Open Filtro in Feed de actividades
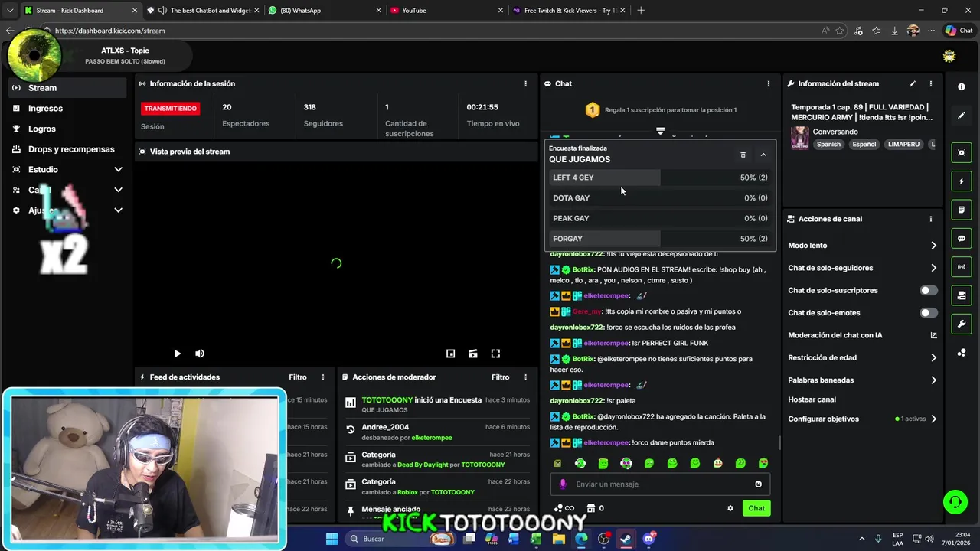This screenshot has width=980, height=551. (298, 377)
